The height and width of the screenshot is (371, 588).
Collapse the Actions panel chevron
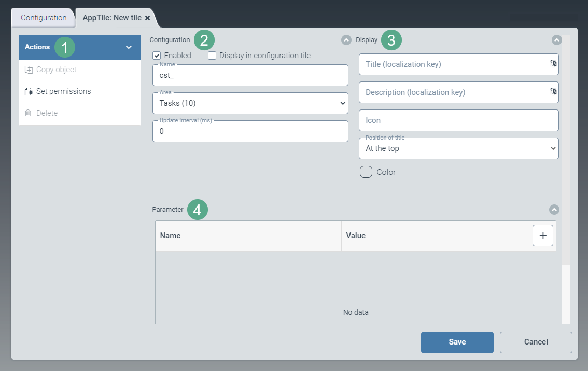pyautogui.click(x=129, y=47)
